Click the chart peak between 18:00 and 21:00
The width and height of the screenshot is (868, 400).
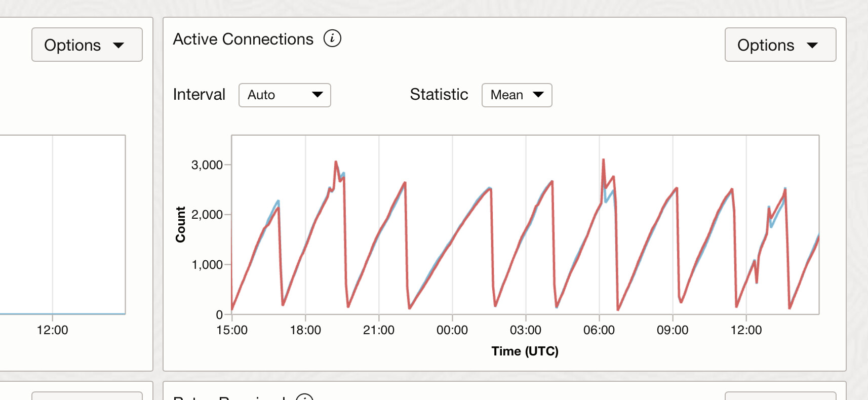(336, 163)
